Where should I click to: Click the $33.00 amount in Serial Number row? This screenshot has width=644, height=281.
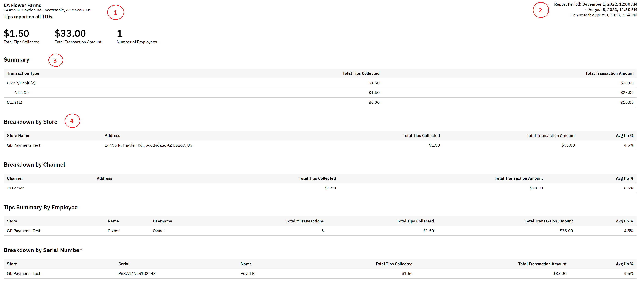tap(560, 274)
